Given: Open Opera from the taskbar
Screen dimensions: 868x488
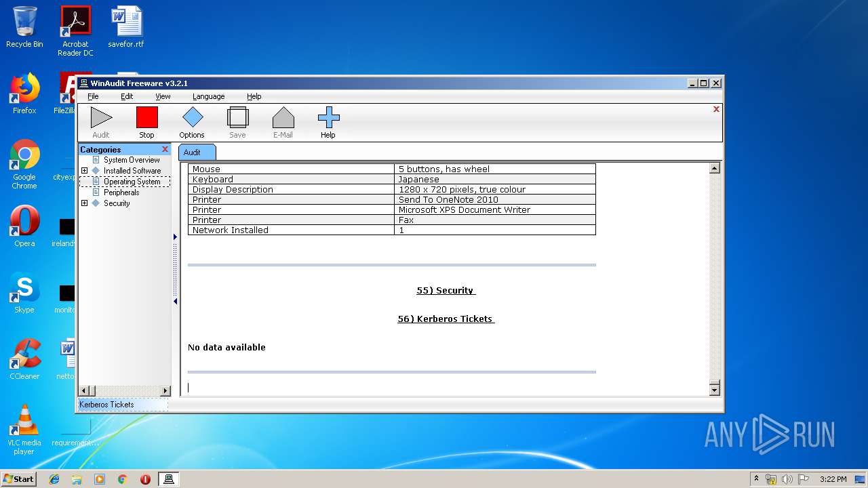Looking at the screenshot, I should (x=145, y=479).
